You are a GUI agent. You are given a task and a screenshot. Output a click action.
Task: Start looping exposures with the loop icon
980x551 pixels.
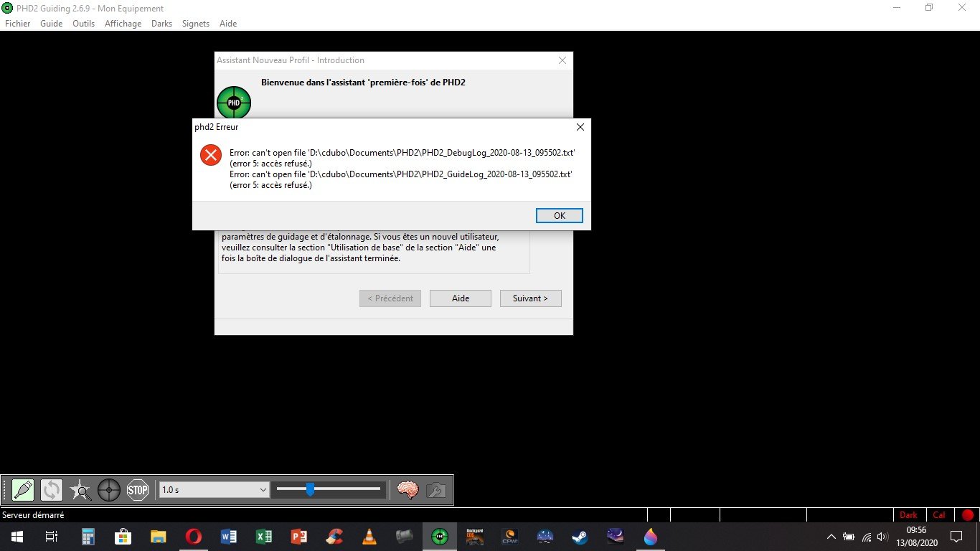[x=52, y=490]
